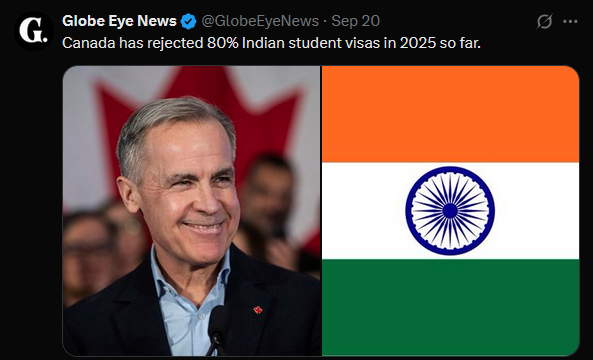Click the tweet text about Indian student visas

271,43
